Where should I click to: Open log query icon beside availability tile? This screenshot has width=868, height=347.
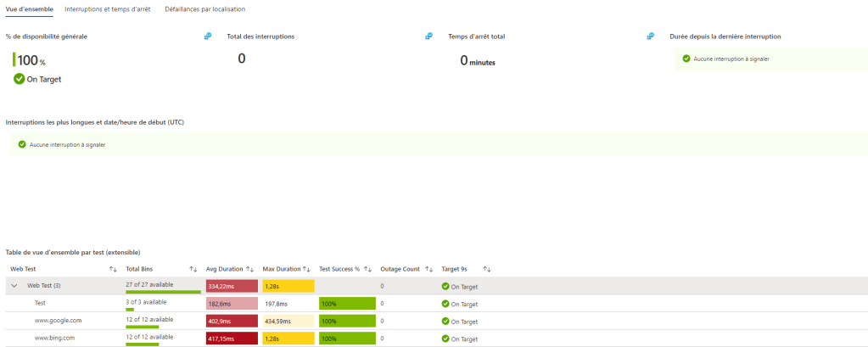[x=208, y=36]
